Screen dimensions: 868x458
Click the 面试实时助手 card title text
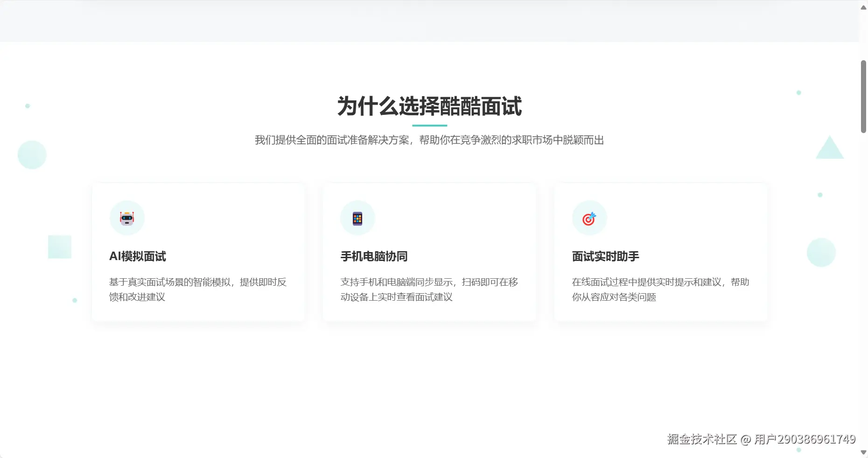pos(605,256)
